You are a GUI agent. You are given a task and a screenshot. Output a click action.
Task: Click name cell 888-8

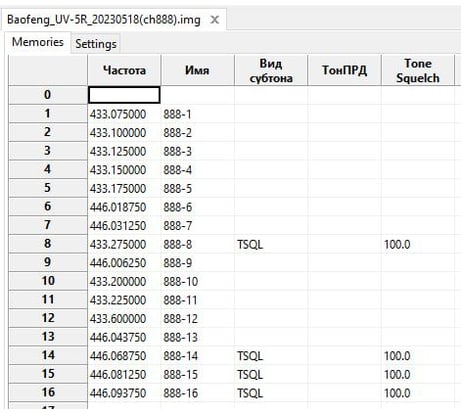(x=197, y=245)
